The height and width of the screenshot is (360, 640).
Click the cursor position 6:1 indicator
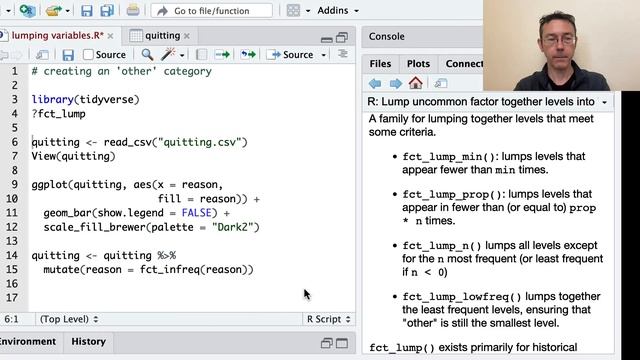[11, 319]
